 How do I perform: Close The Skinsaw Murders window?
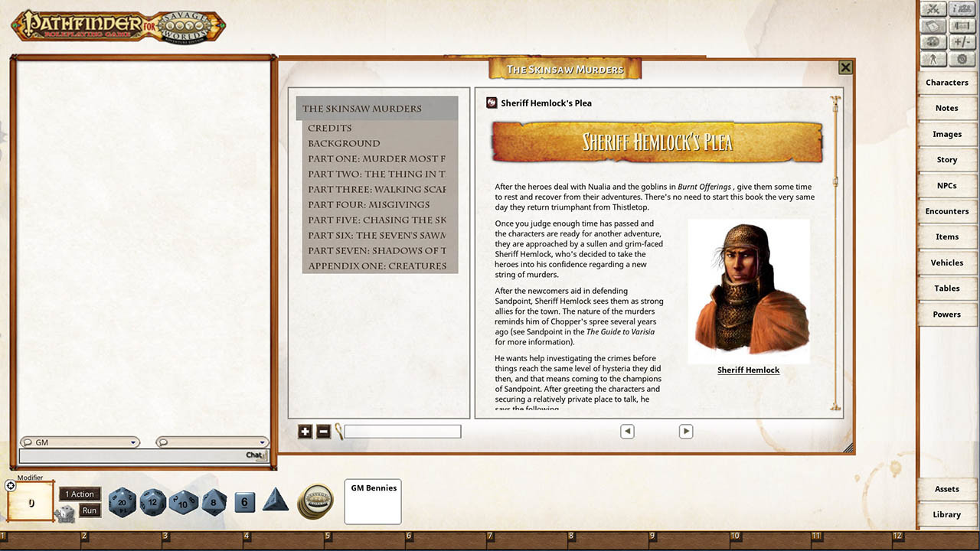pyautogui.click(x=845, y=67)
